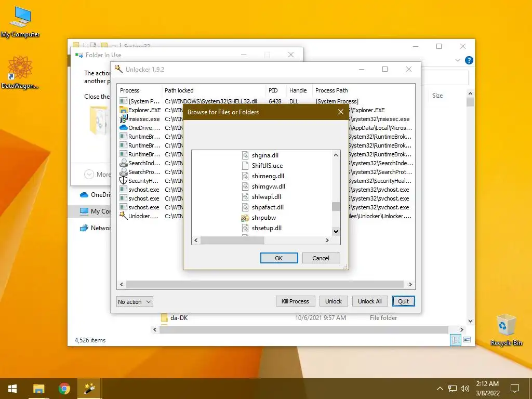This screenshot has width=532, height=399.
Task: Select SearchInd... process icon
Action: 123,163
